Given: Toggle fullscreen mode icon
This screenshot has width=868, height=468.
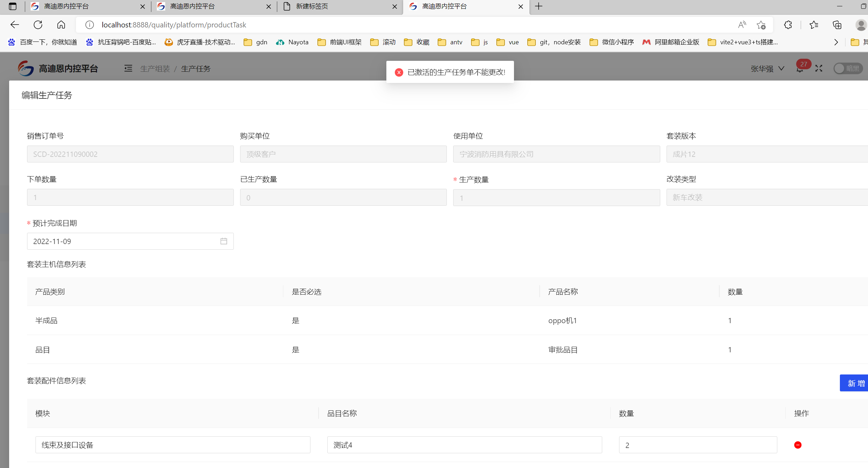Looking at the screenshot, I should pos(819,68).
